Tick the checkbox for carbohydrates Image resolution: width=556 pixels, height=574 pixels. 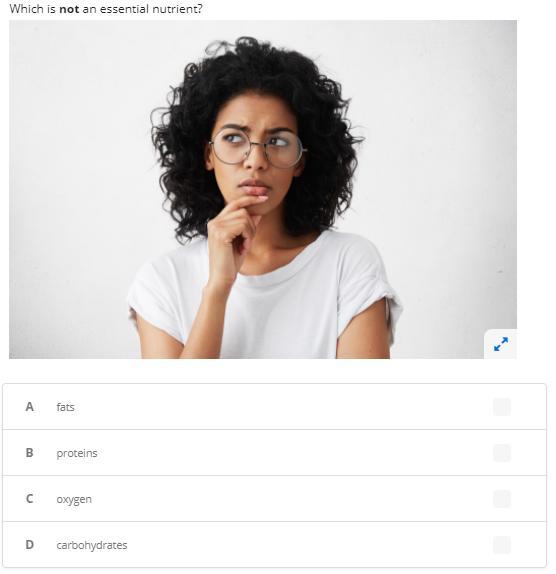(501, 545)
